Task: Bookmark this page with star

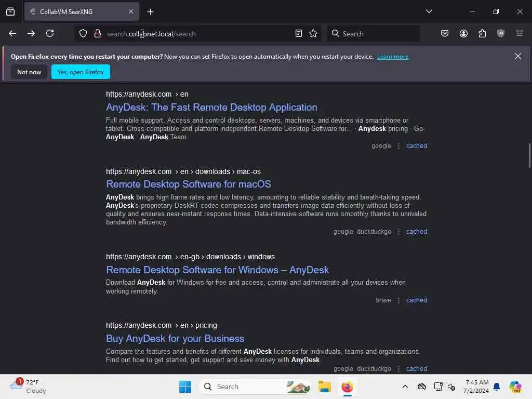Action: [x=313, y=33]
